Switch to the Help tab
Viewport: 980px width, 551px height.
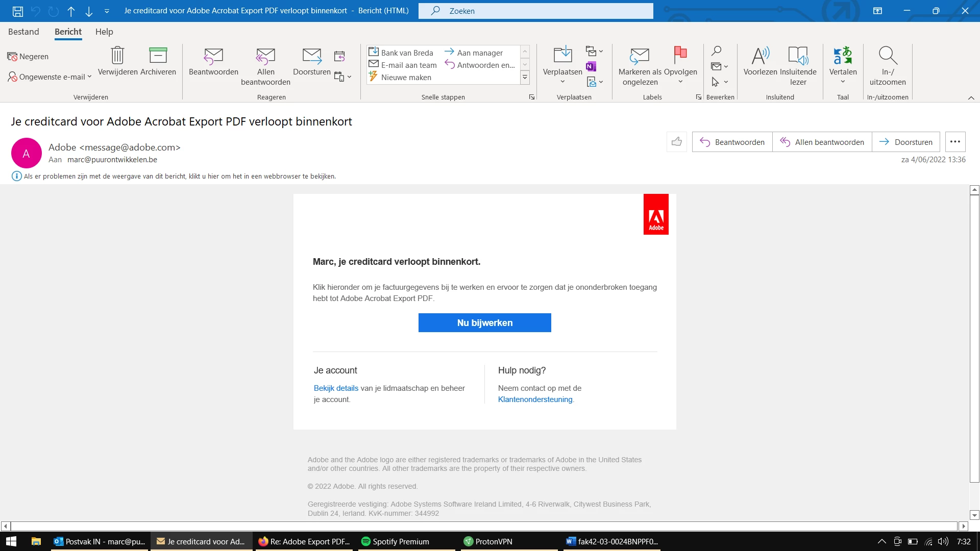[x=104, y=32]
